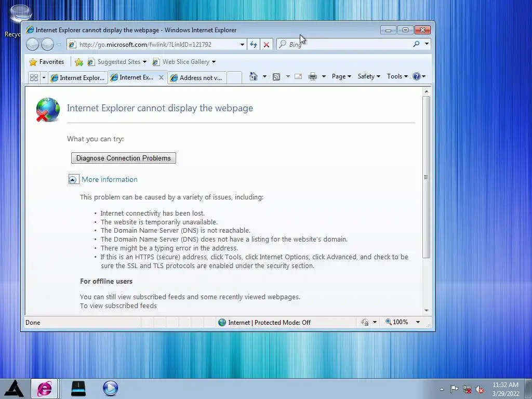The width and height of the screenshot is (532, 399).
Task: Expand the Print options dropdown
Action: pos(324,76)
